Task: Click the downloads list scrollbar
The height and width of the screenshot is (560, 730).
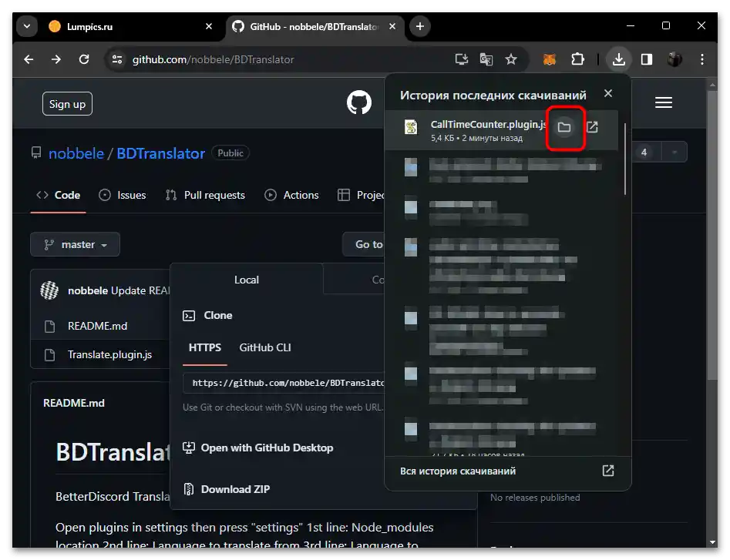Action: coord(625,159)
